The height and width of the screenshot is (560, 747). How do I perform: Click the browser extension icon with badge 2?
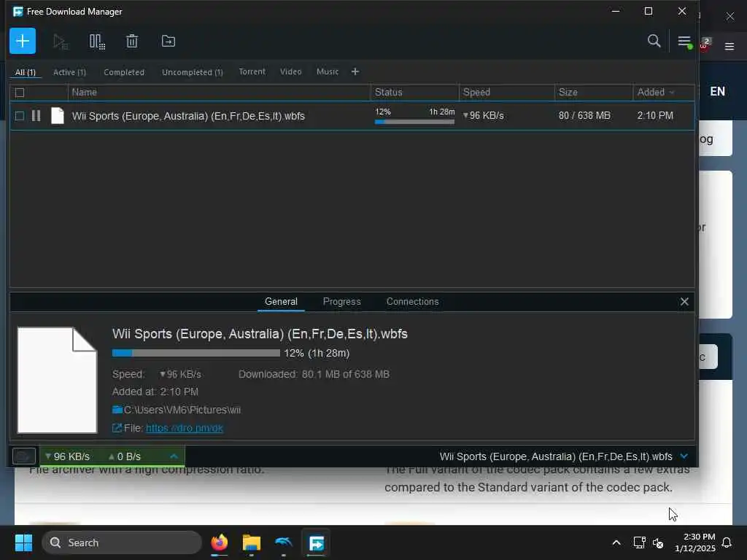point(705,44)
